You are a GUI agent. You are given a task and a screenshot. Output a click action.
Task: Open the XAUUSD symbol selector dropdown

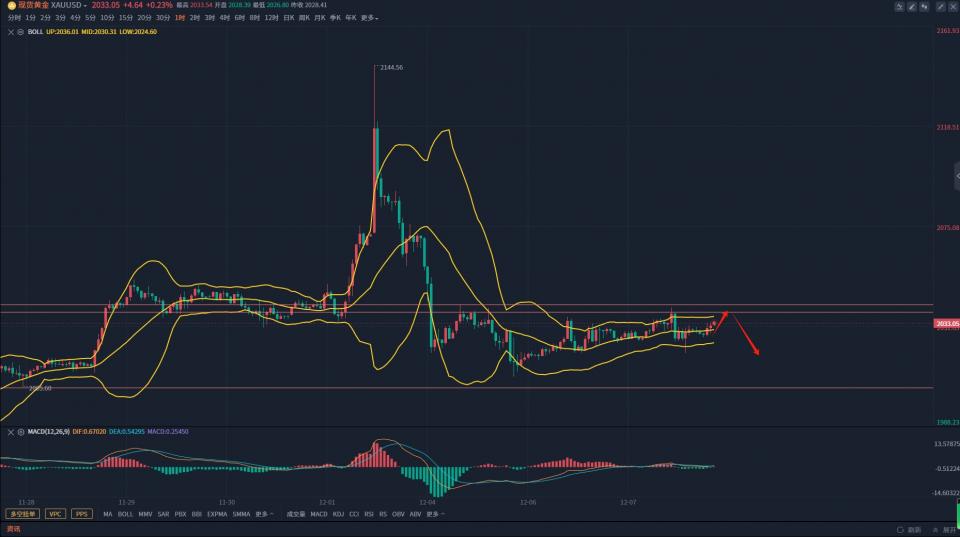point(69,5)
